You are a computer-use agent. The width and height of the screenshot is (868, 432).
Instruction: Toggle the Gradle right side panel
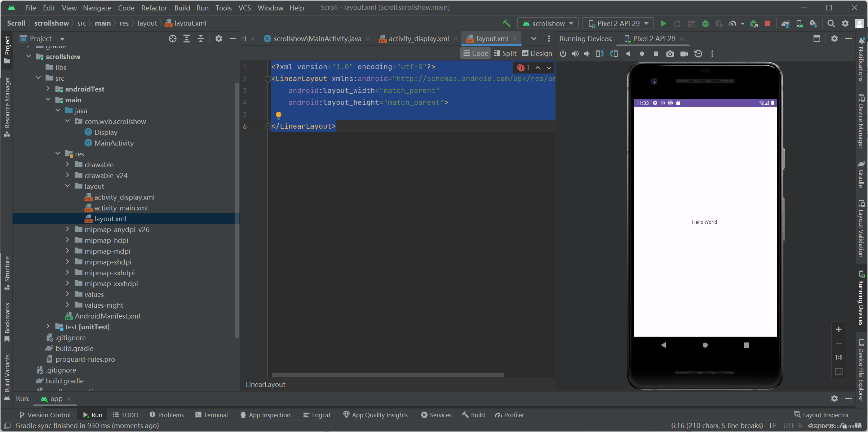(861, 174)
